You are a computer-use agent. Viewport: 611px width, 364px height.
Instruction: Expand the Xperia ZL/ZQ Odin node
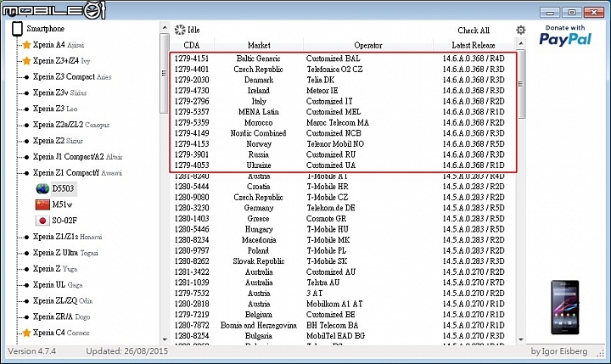[x=26, y=301]
